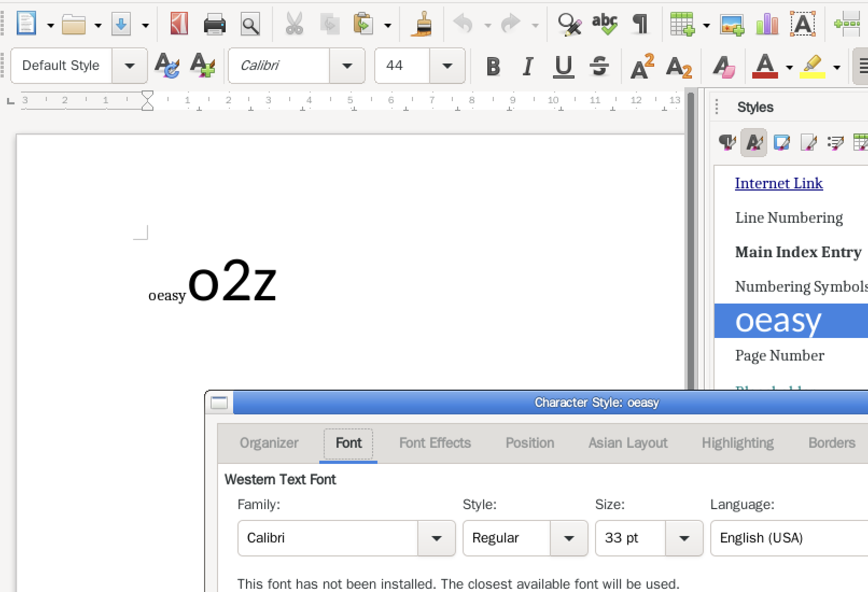Apply yellow highlighting color
This screenshot has width=868, height=592.
tap(813, 66)
